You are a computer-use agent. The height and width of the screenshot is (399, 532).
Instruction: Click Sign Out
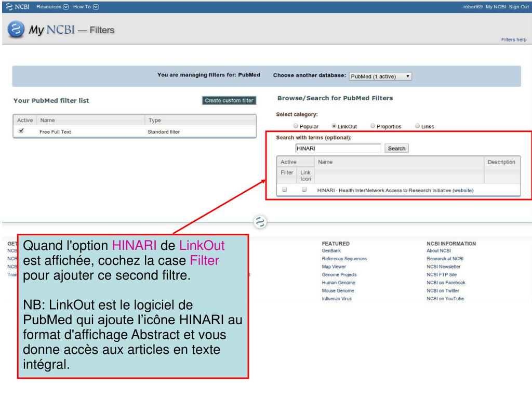518,7
